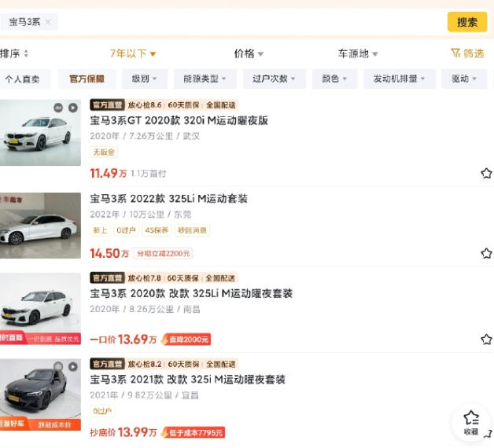The height and width of the screenshot is (448, 494).
Task: Toggle the 个人直卖 filter chip
Action: pos(22,79)
